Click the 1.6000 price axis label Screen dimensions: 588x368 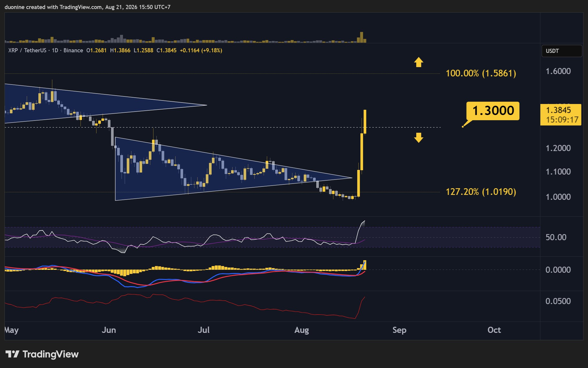point(558,71)
